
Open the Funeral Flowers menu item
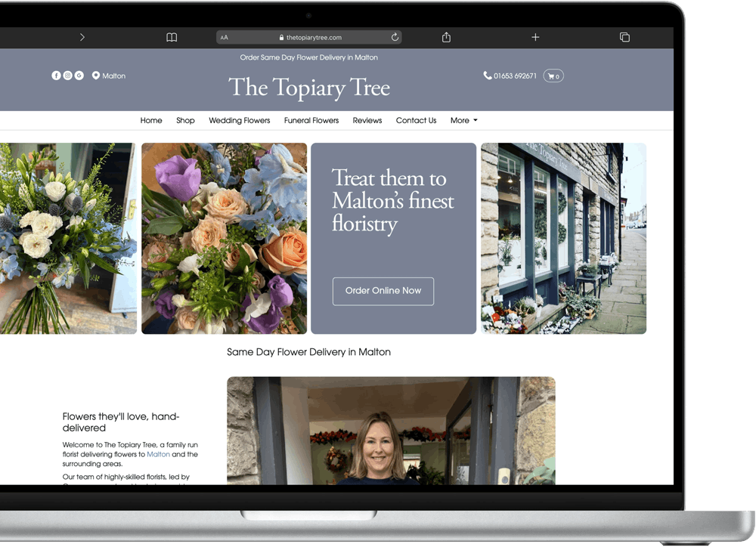[x=311, y=121]
